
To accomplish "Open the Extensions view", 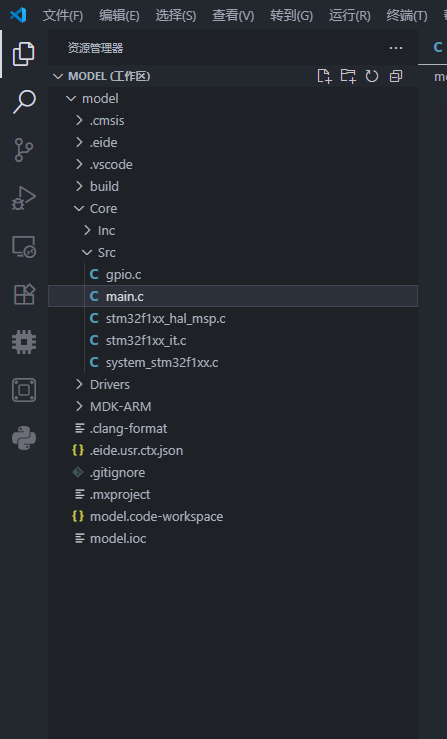I will (24, 295).
